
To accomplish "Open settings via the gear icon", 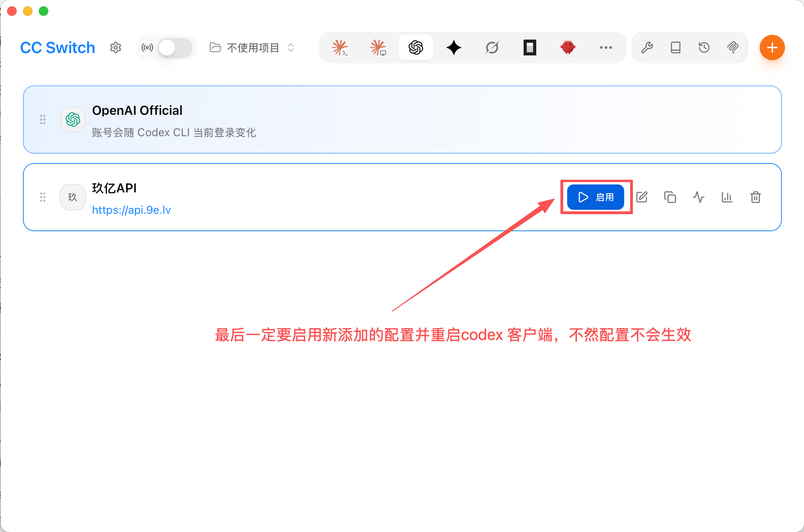I will tap(115, 47).
